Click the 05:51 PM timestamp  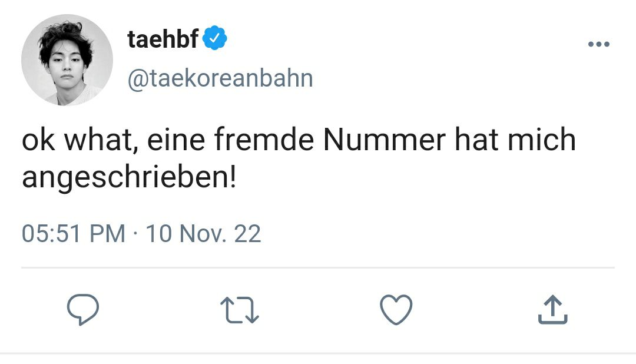pos(74,234)
